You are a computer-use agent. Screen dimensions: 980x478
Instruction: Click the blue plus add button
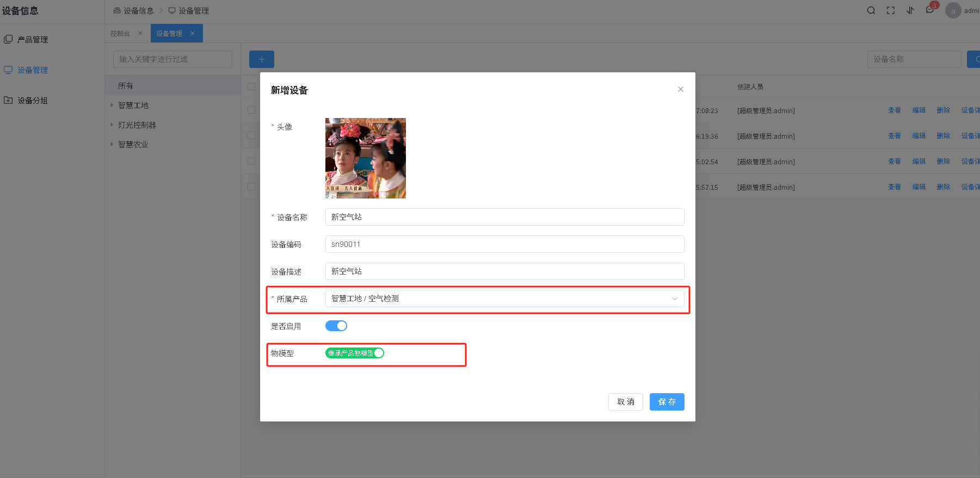pyautogui.click(x=261, y=59)
